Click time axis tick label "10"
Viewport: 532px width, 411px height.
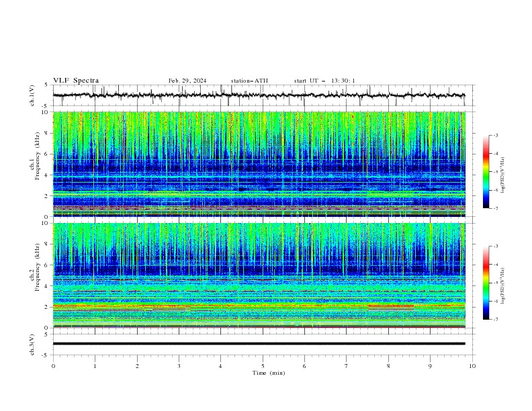[x=472, y=366]
